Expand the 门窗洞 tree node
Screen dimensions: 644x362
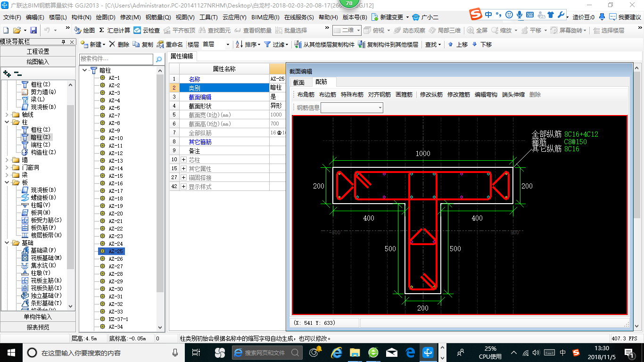point(7,167)
